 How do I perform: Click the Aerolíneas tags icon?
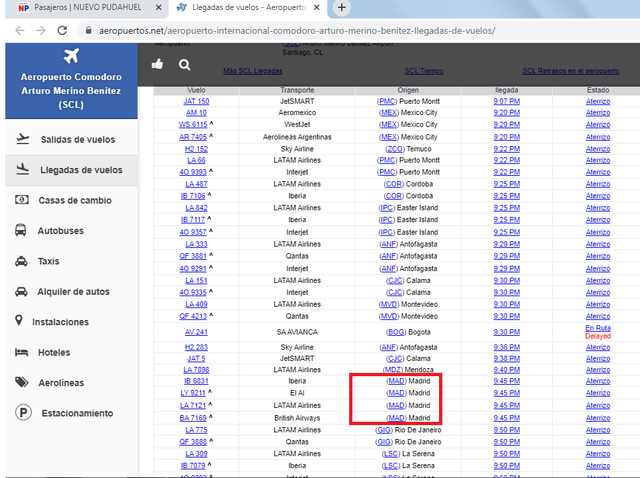22,382
